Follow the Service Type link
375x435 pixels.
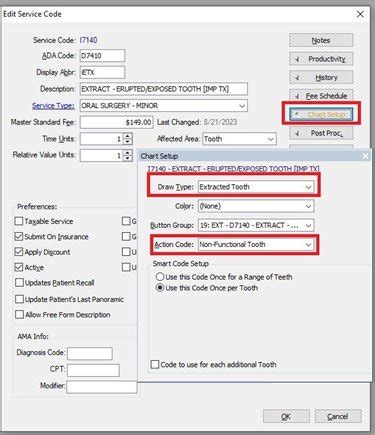pos(53,106)
